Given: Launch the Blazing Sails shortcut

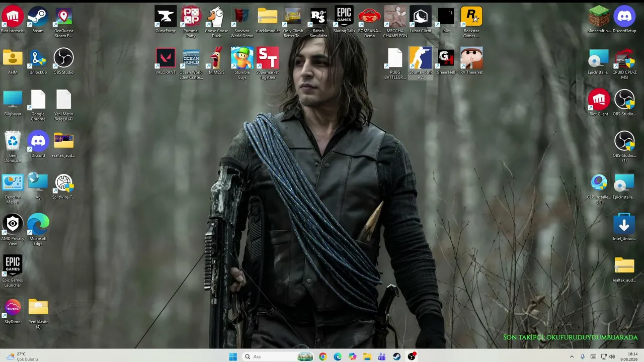Looking at the screenshot, I should tap(344, 20).
